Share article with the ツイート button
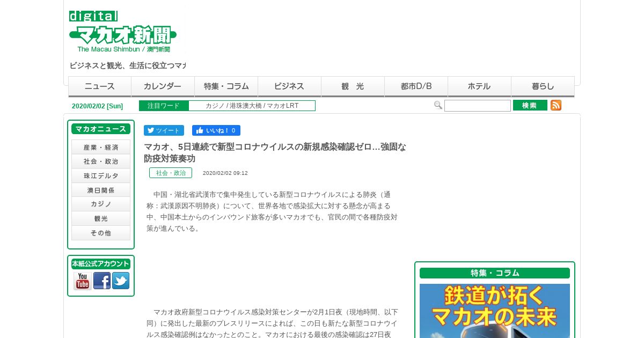This screenshot has width=644, height=338. tap(164, 130)
